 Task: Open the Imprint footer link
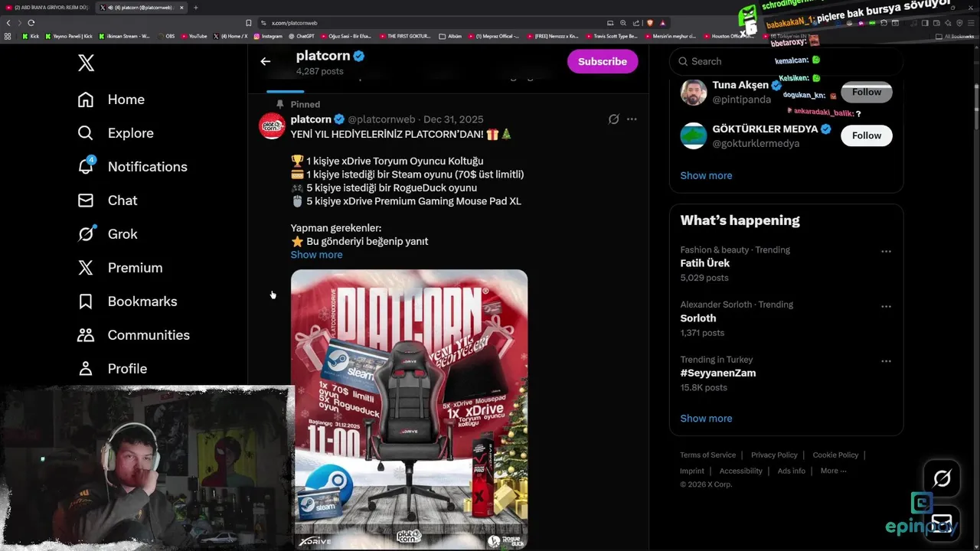pos(691,471)
